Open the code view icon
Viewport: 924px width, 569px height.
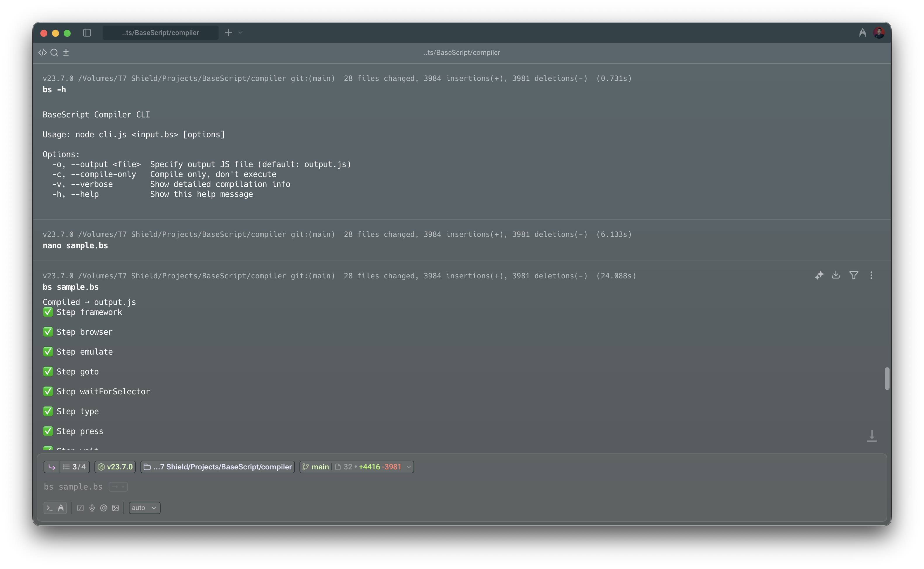pos(43,53)
